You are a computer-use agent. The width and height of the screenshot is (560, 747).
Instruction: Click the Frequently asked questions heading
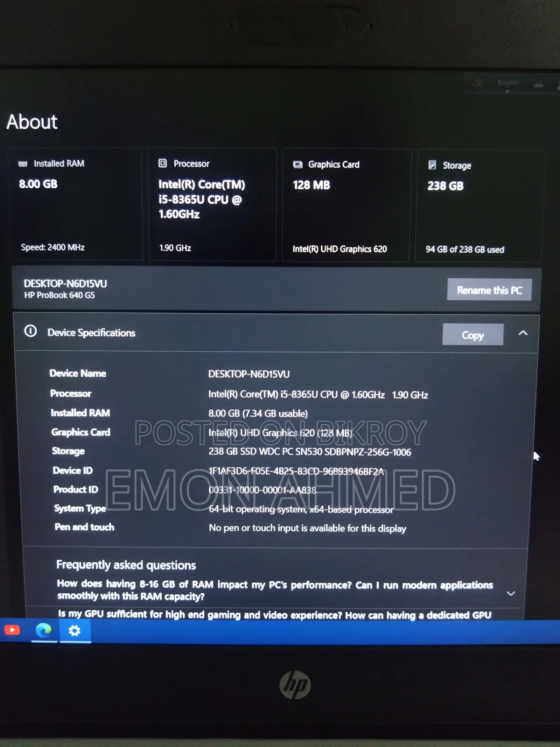126,565
